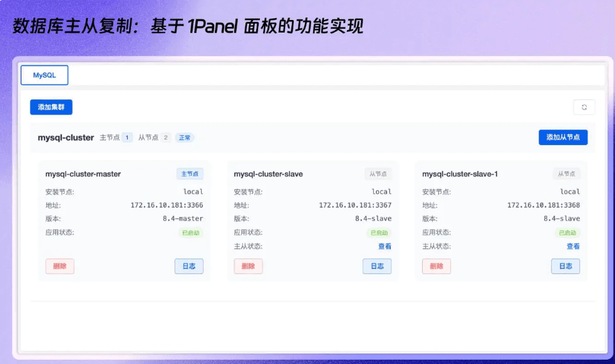Viewport: 615px width, 364px height.
Task: Delete the mysql-cluster-master node
Action: 60,266
